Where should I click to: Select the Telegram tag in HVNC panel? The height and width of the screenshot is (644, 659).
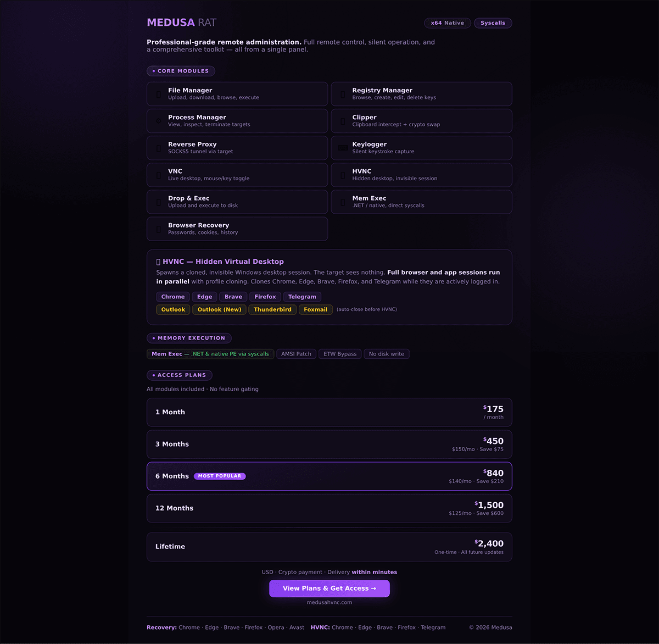[302, 297]
